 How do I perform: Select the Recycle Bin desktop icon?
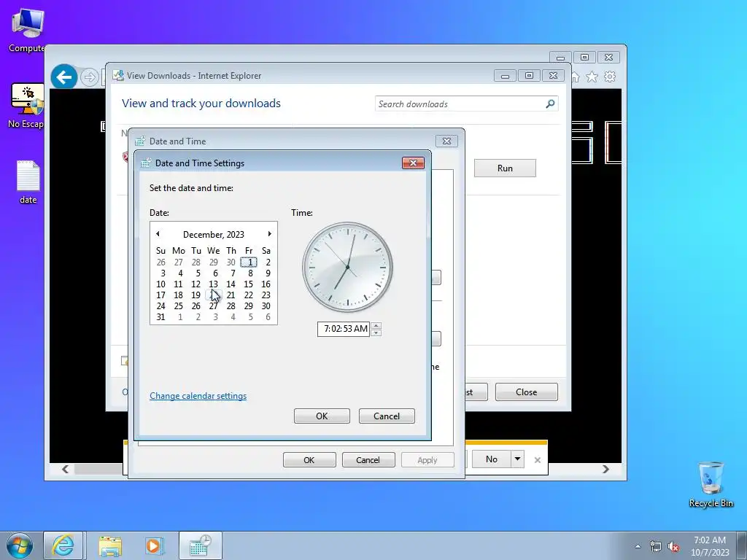pyautogui.click(x=711, y=484)
